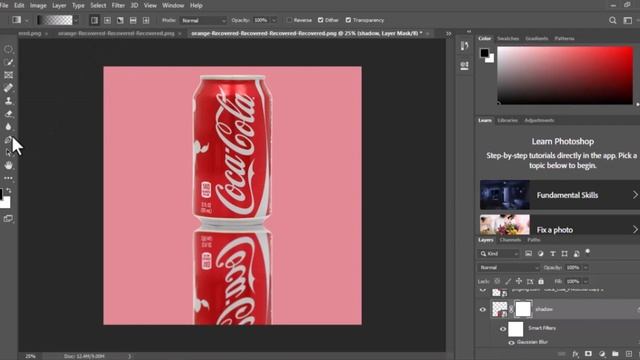The height and width of the screenshot is (360, 640).
Task: Select the Clone Stamp tool
Action: click(8, 101)
